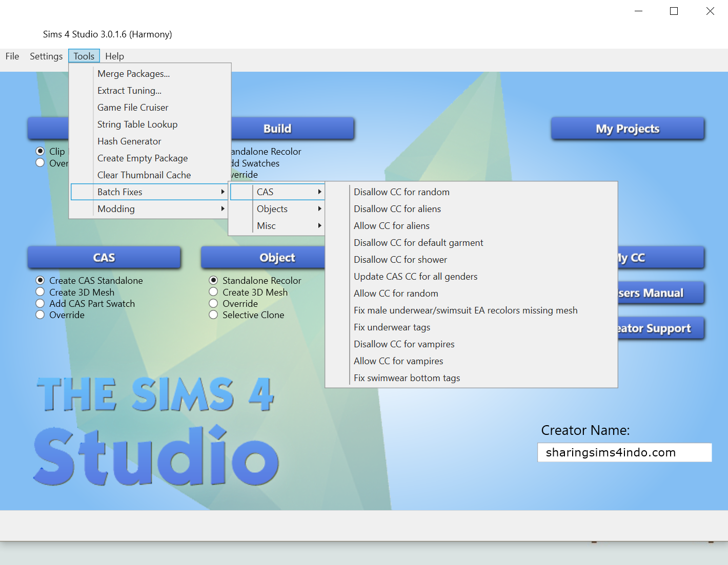This screenshot has height=565, width=728.
Task: Choose Update CAS CC for all genders
Action: (471, 277)
